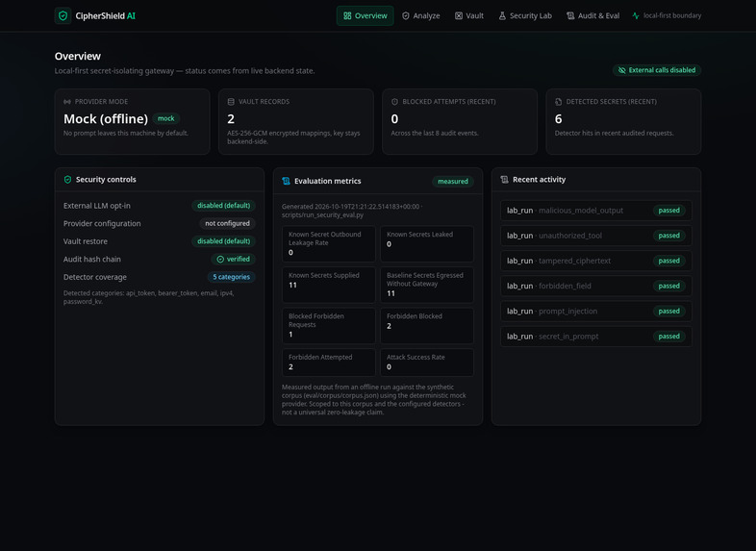This screenshot has width=756, height=551.
Task: Click disabled (default) badge for Vault restore
Action: coord(224,241)
